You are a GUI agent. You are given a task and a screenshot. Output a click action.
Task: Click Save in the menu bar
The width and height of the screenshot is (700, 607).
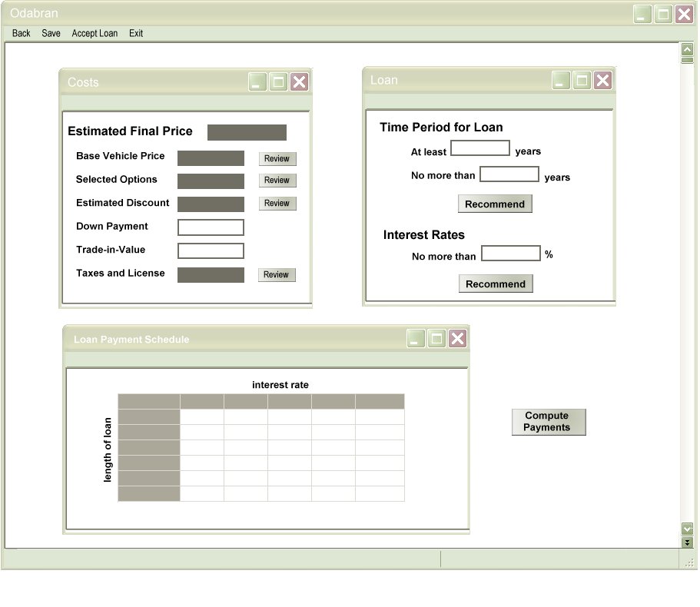(x=51, y=33)
